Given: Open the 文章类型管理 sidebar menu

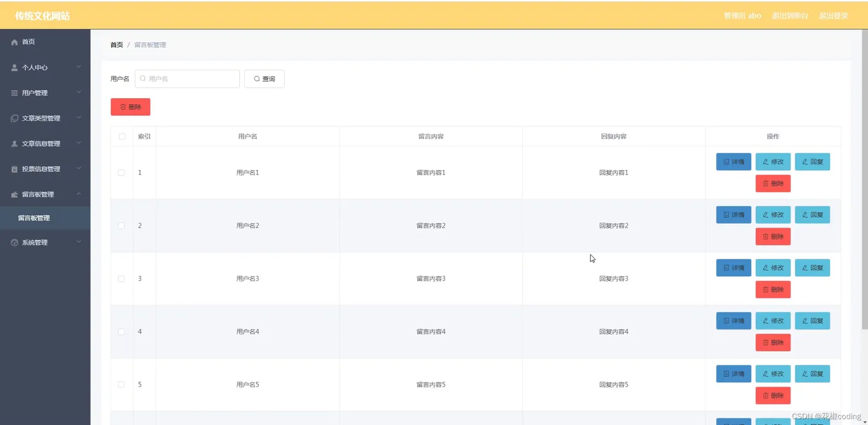Looking at the screenshot, I should coord(45,119).
